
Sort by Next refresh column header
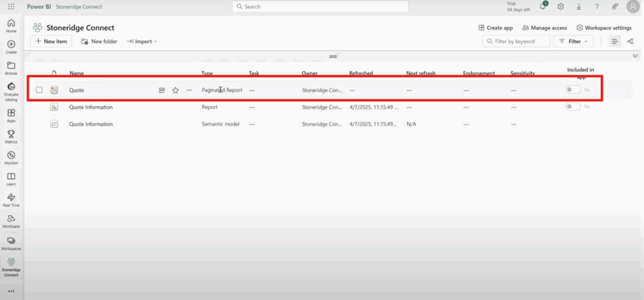coord(421,73)
